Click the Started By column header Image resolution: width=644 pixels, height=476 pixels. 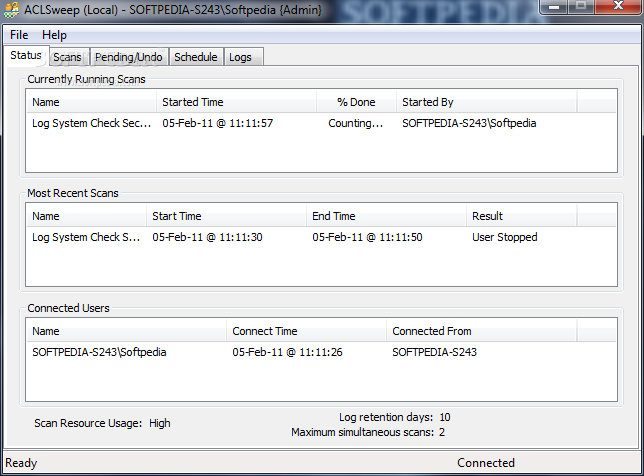pos(487,102)
